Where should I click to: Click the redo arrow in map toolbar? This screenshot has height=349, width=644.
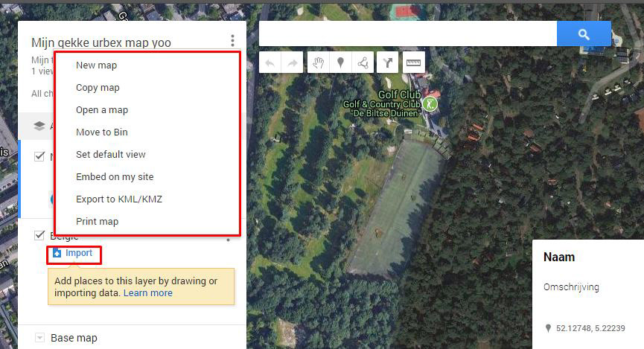(x=293, y=63)
